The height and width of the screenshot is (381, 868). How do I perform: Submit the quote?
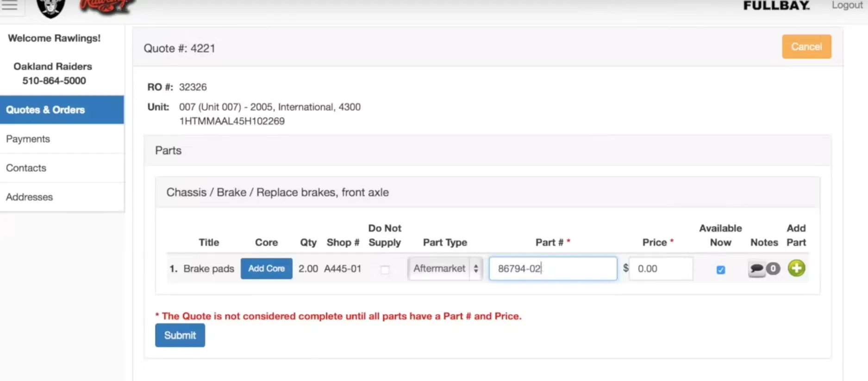tap(180, 335)
